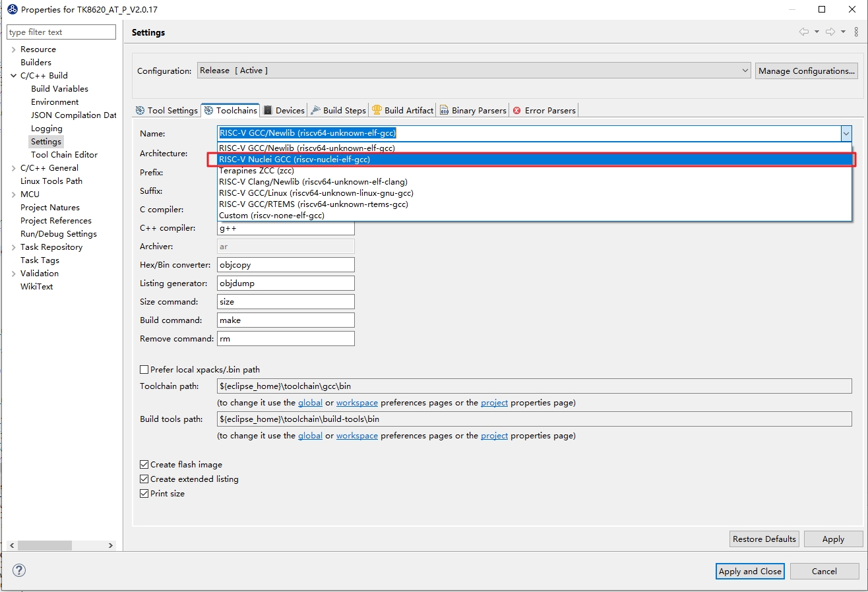Click the help question mark icon
This screenshot has width=868, height=592.
(x=19, y=571)
